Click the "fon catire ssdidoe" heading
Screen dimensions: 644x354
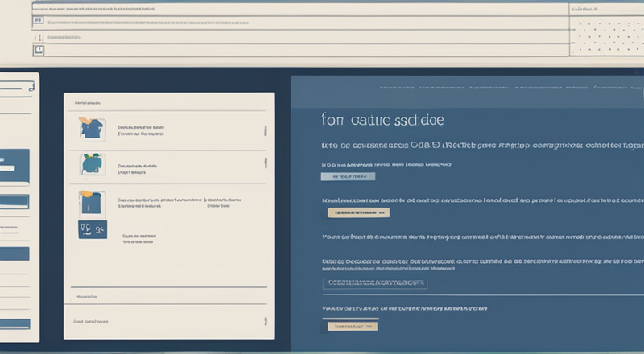click(x=382, y=120)
